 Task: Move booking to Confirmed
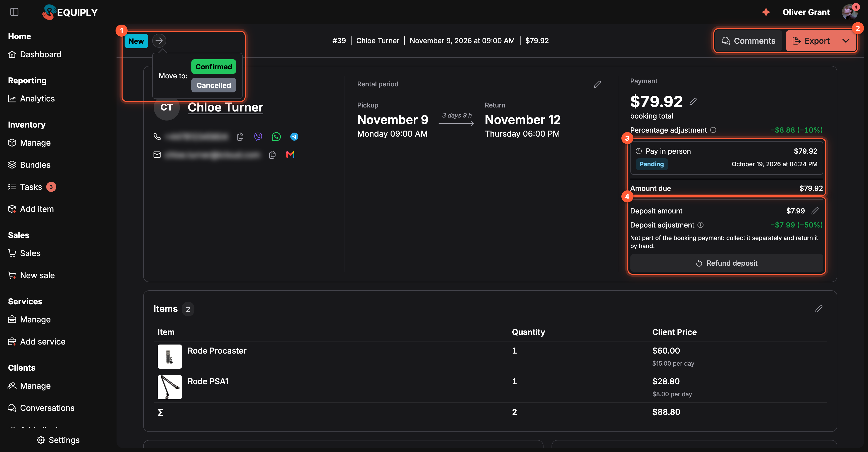[214, 67]
